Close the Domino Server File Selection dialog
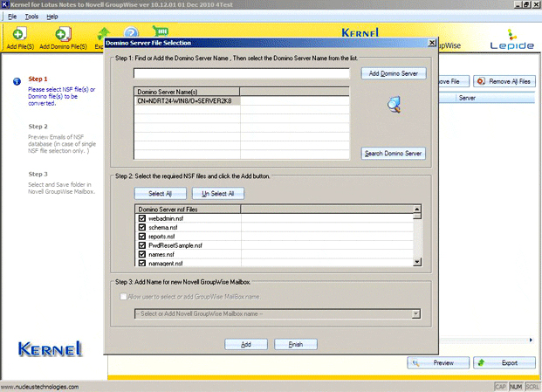 click(432, 43)
